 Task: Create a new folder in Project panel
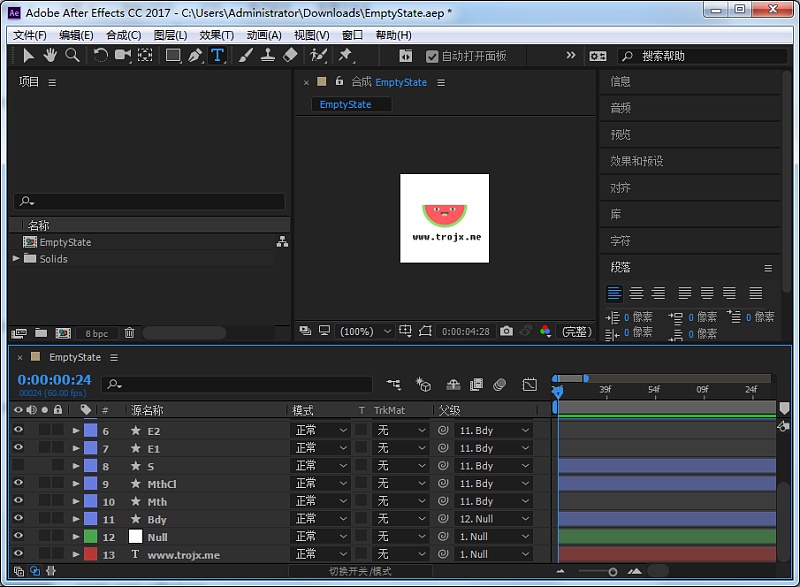(41, 333)
